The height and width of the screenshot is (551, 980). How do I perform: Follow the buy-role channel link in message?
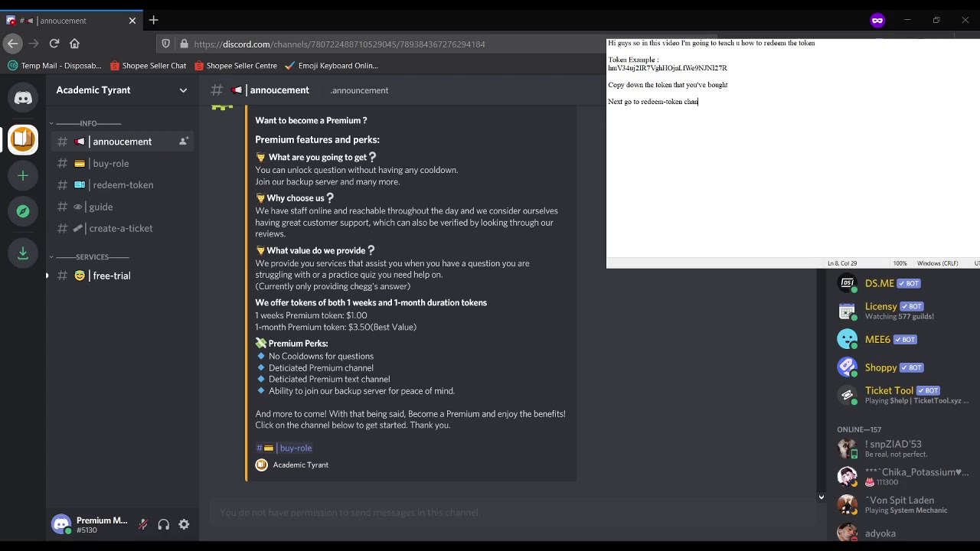pyautogui.click(x=284, y=448)
